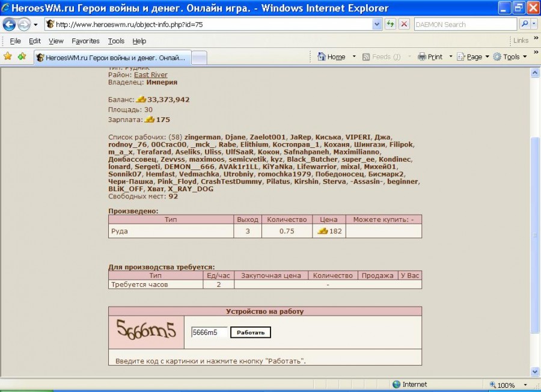Open the Page toolbar menu

pyautogui.click(x=472, y=57)
